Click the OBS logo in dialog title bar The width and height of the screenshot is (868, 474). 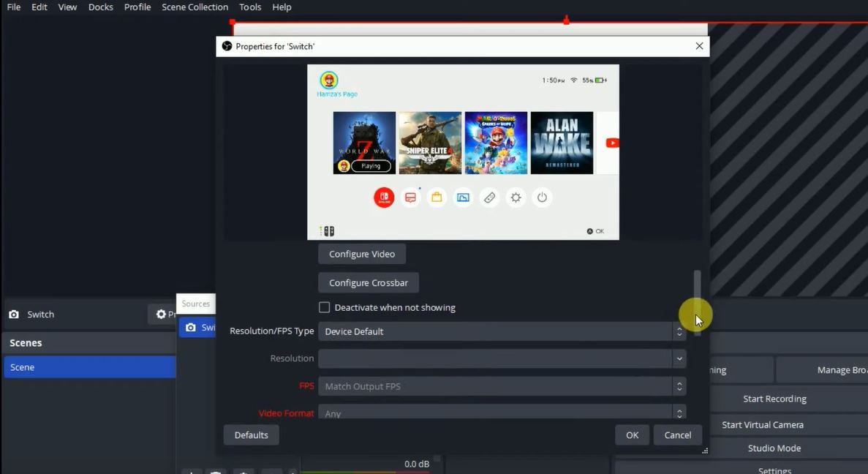tap(227, 46)
